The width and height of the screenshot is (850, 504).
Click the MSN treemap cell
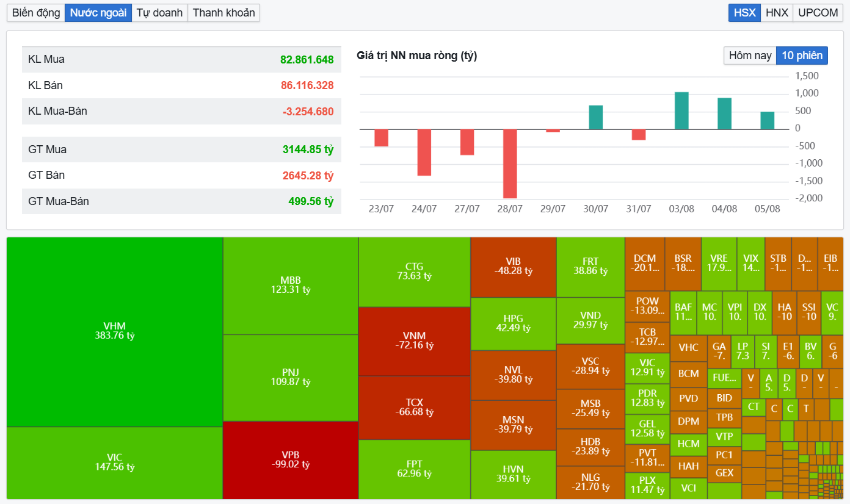pos(514,425)
